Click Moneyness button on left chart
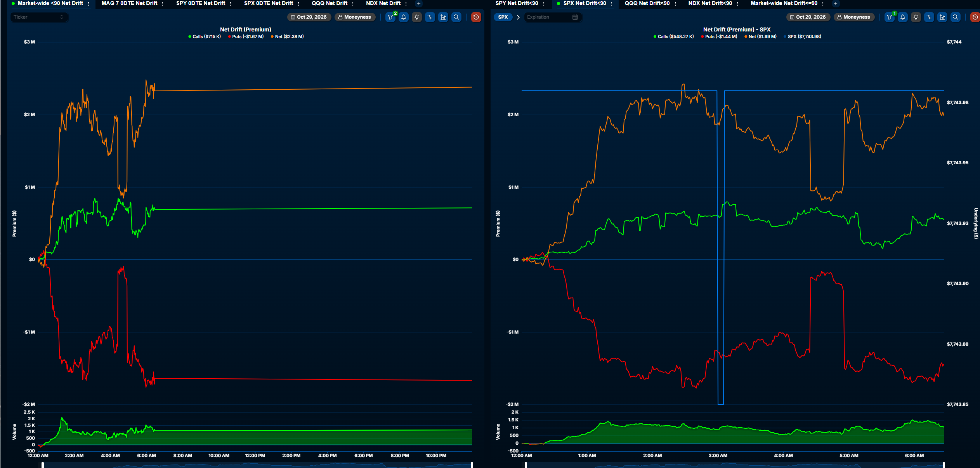980x468 pixels. tap(355, 17)
